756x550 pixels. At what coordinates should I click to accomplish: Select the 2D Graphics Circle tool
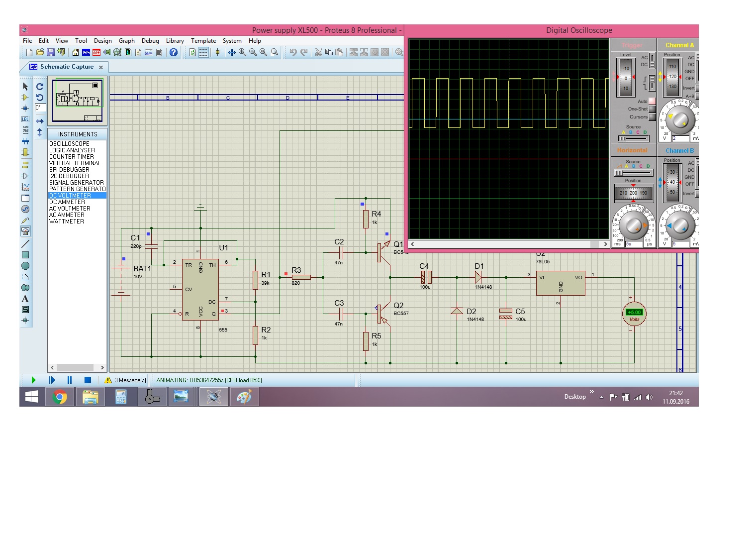[x=25, y=266]
